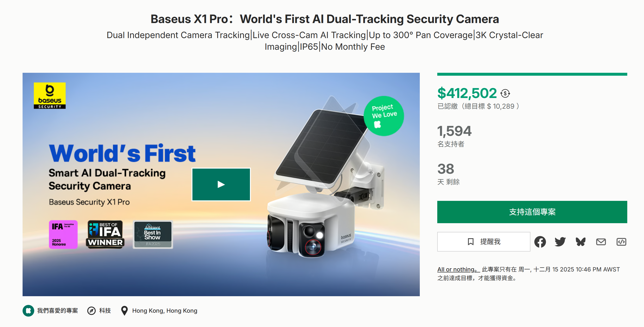Share project via email icon
Screen dimensions: 644x327
(601, 242)
